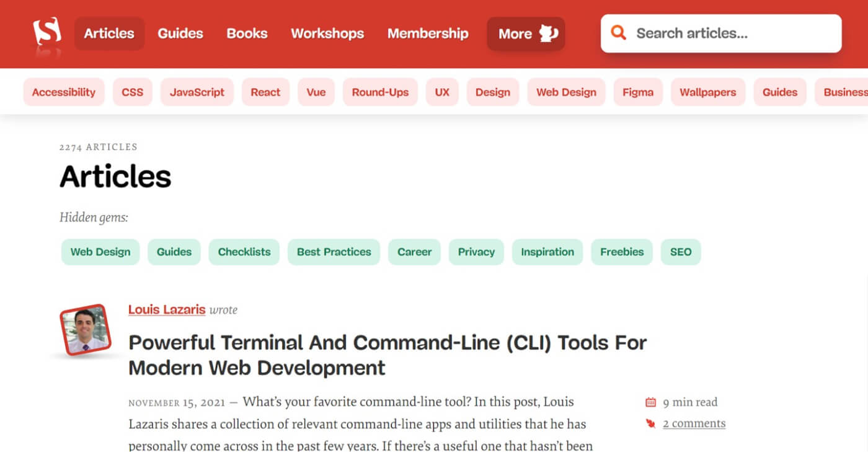Click the November 15, 2021 date

(x=177, y=403)
